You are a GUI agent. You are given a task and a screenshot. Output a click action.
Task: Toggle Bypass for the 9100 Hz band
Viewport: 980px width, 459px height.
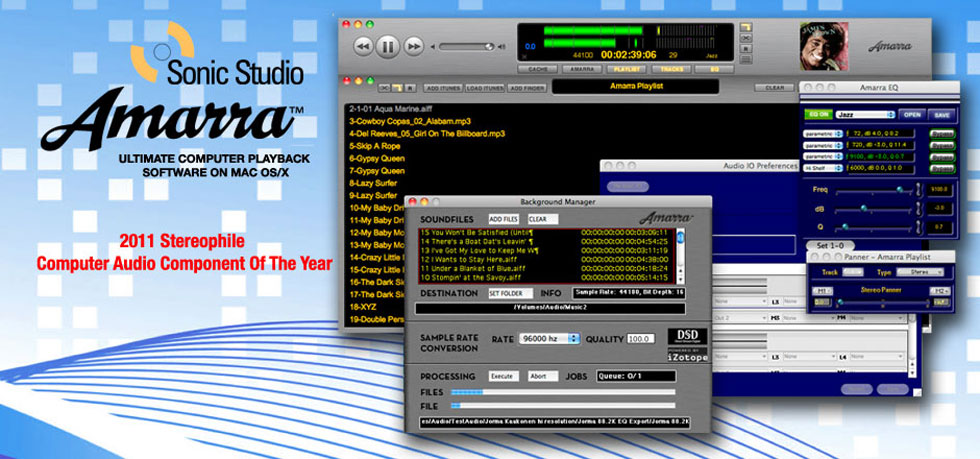pos(941,156)
